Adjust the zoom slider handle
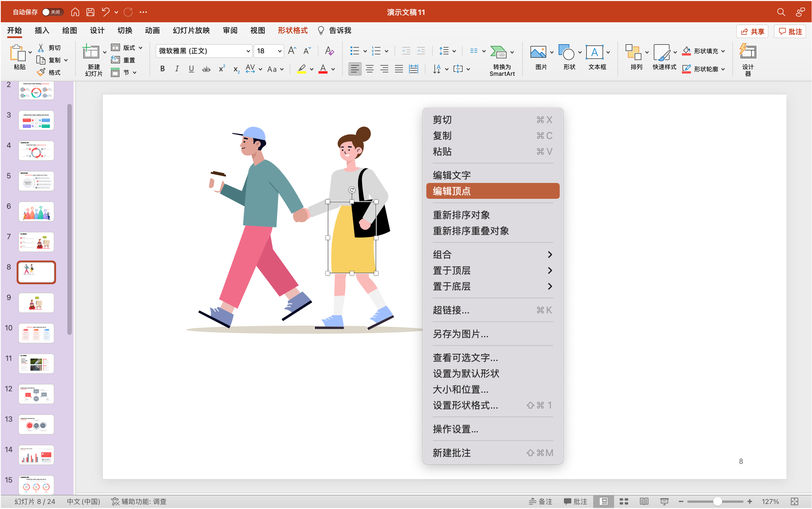This screenshot has height=509, width=812. [717, 501]
